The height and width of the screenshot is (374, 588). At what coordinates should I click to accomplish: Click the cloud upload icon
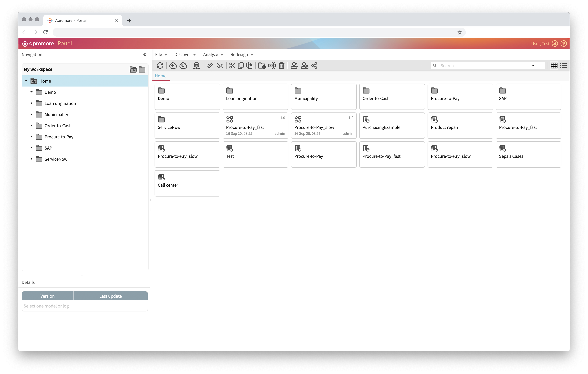[173, 66]
